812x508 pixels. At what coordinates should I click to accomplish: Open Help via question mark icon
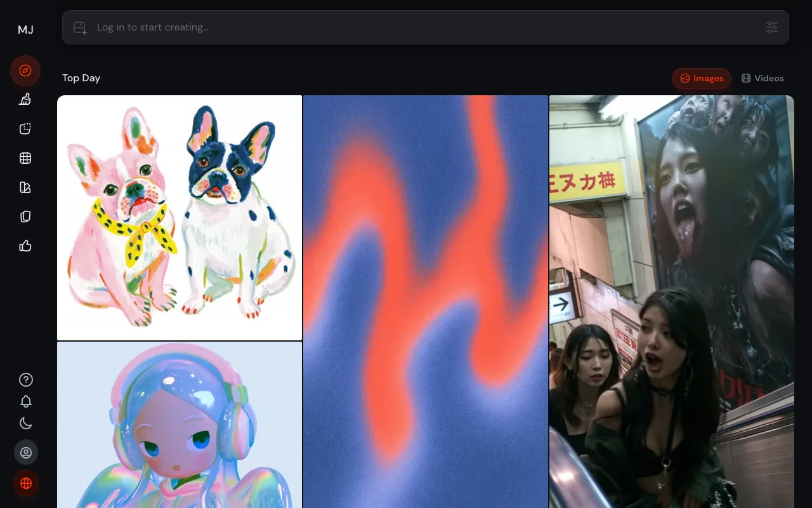pos(26,380)
